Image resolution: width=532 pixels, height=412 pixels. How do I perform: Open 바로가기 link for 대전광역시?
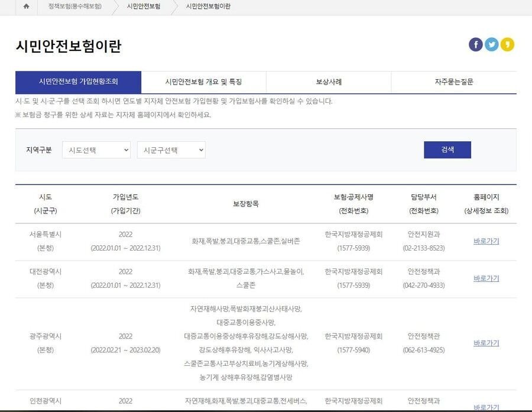click(486, 278)
